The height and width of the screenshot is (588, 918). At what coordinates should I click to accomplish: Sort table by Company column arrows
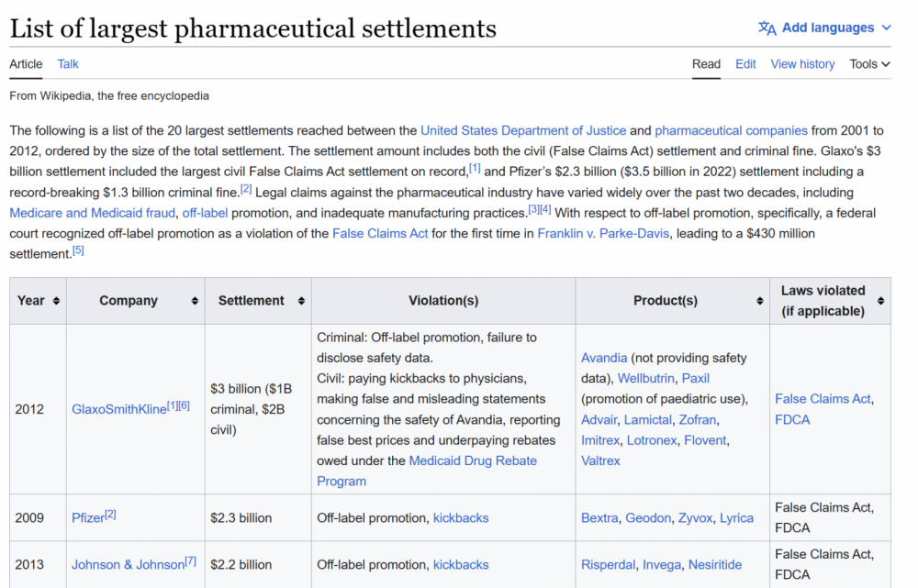pyautogui.click(x=195, y=301)
